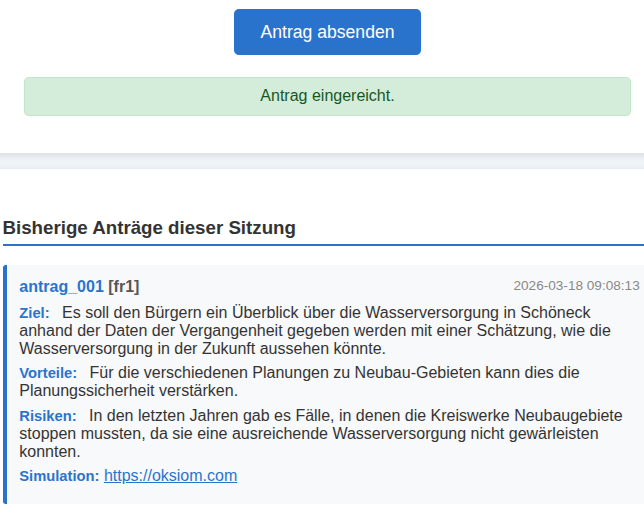Select the antrag_001 title

(61, 286)
